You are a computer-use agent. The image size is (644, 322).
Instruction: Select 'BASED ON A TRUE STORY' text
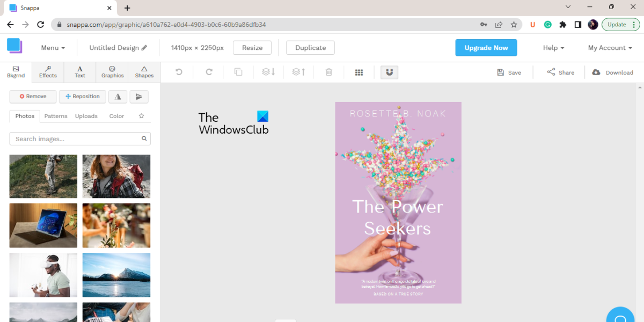(398, 294)
